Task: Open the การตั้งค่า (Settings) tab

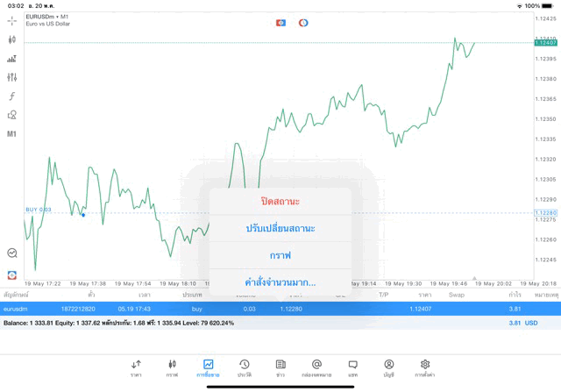Action: (425, 367)
